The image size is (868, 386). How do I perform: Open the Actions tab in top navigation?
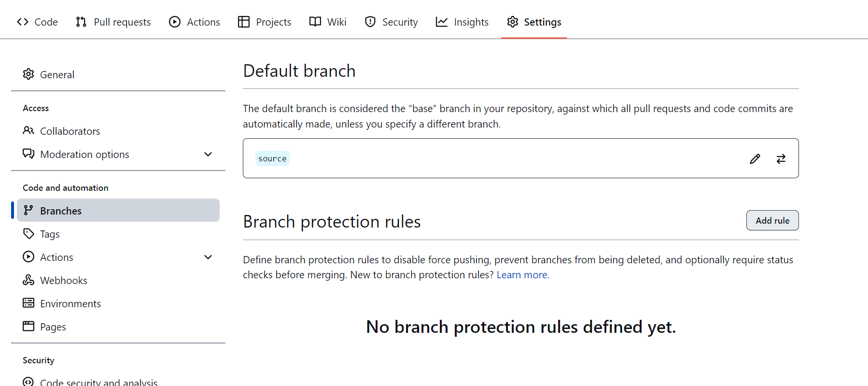[x=195, y=22]
